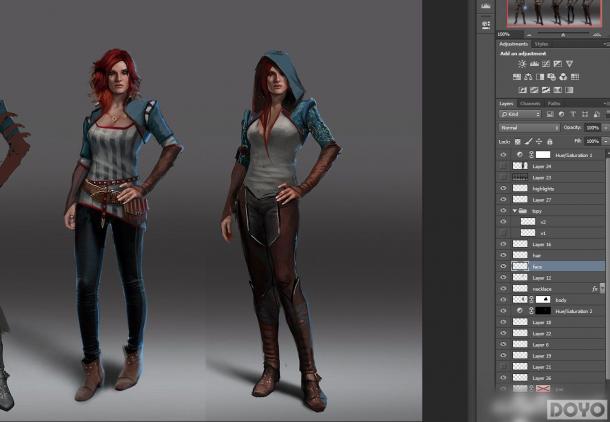Open the Layers panel flyout menu
This screenshot has height=422, width=610.
[606, 103]
